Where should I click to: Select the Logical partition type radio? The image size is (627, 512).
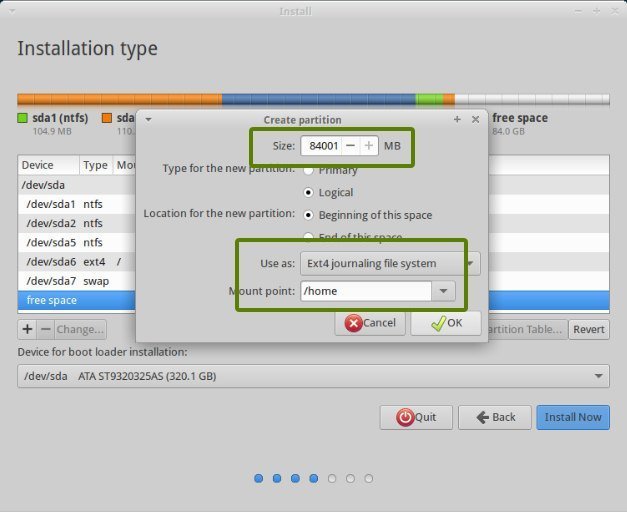tap(308, 193)
